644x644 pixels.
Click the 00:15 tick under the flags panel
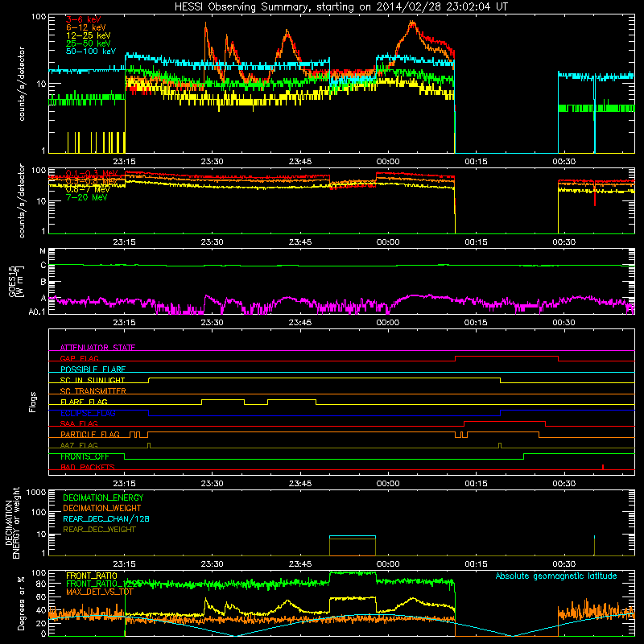tap(476, 484)
